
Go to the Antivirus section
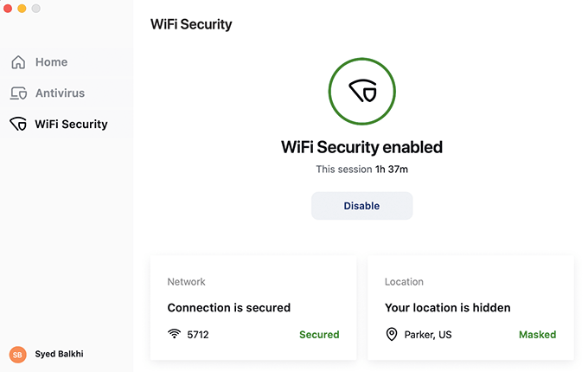(x=60, y=93)
